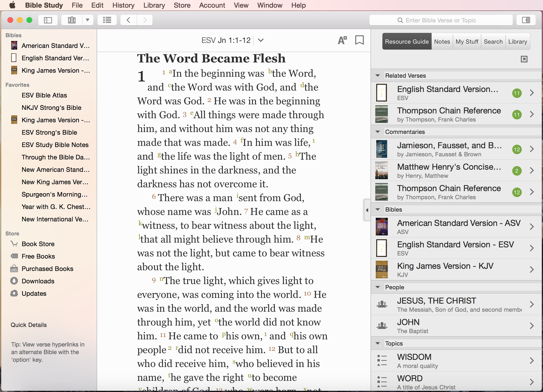The height and width of the screenshot is (392, 543).
Task: Toggle the left sidebar visibility button
Action: coord(48,20)
